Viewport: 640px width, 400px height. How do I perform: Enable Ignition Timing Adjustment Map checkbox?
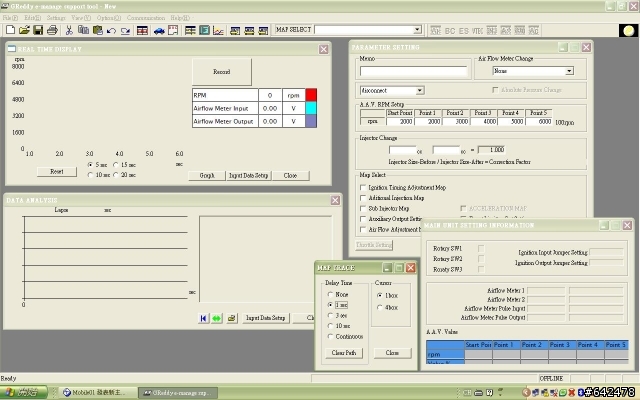(x=363, y=187)
